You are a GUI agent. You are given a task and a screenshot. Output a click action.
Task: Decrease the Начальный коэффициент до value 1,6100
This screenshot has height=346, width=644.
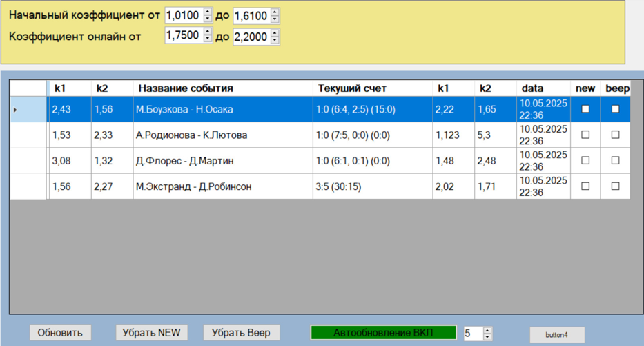click(275, 19)
